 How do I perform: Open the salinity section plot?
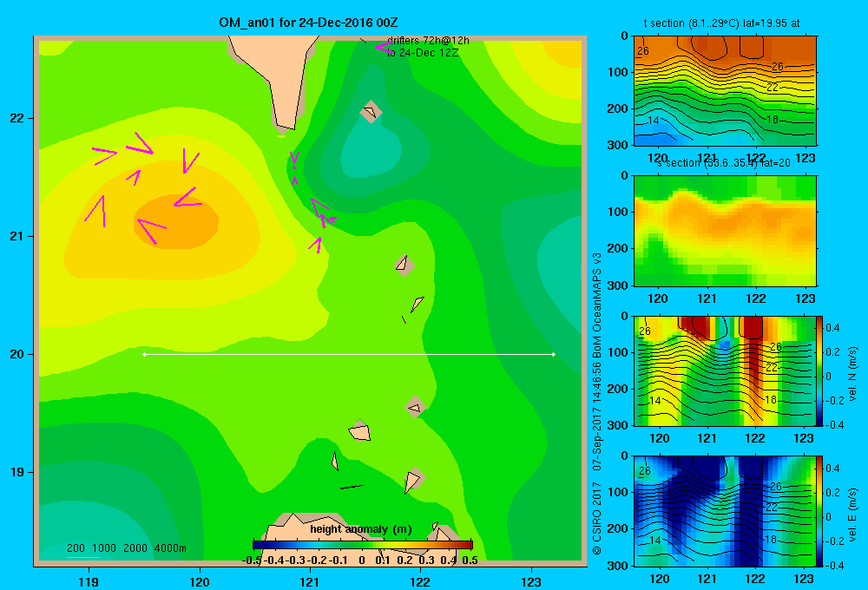tap(725, 231)
